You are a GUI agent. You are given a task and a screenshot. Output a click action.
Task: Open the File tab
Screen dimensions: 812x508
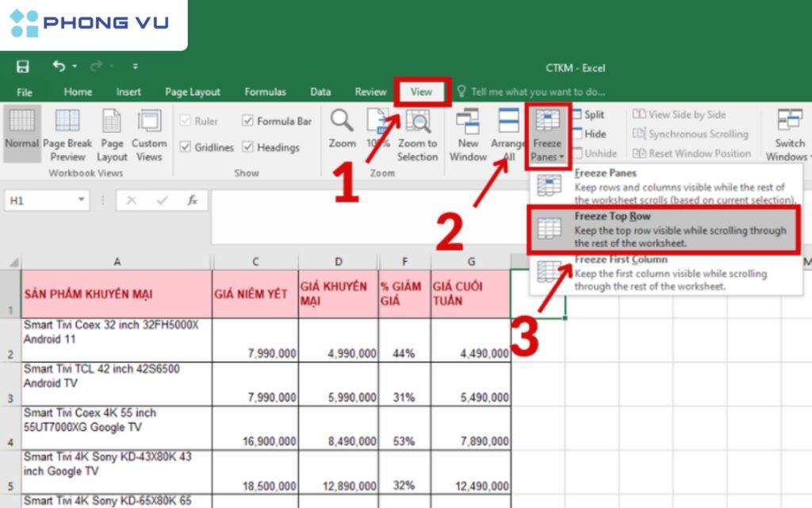pyautogui.click(x=25, y=92)
